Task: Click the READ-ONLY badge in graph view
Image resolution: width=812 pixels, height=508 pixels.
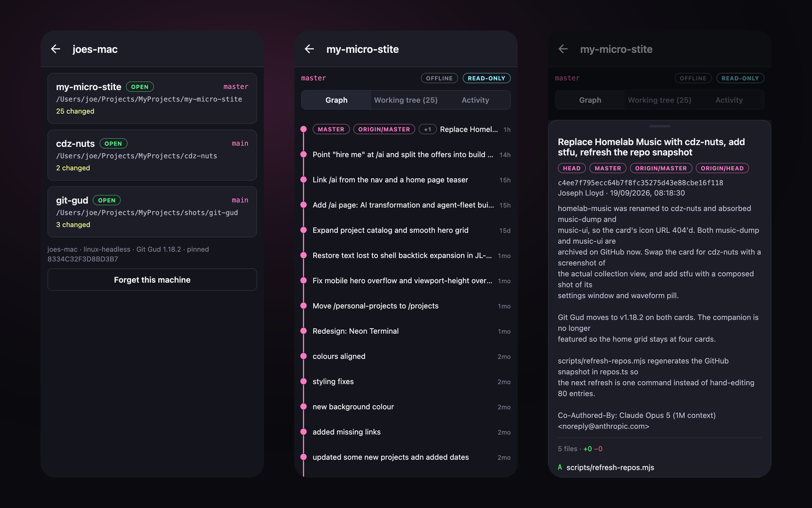Action: [x=486, y=78]
